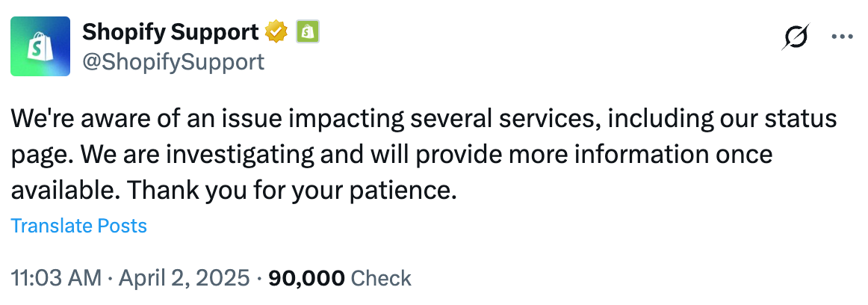Click the 11:03 AM timestamp
The width and height of the screenshot is (868, 305).
pyautogui.click(x=56, y=279)
